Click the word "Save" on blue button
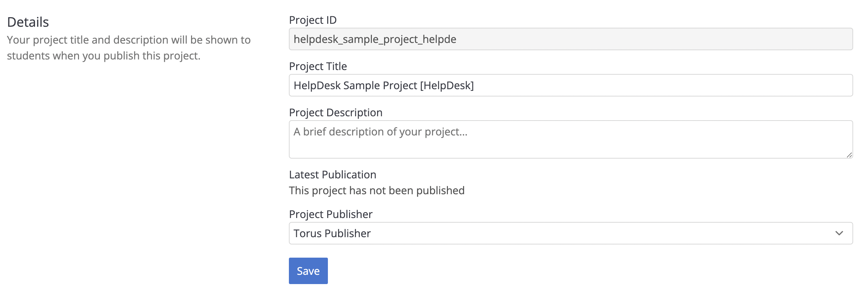This screenshot has height=292, width=868. click(308, 271)
